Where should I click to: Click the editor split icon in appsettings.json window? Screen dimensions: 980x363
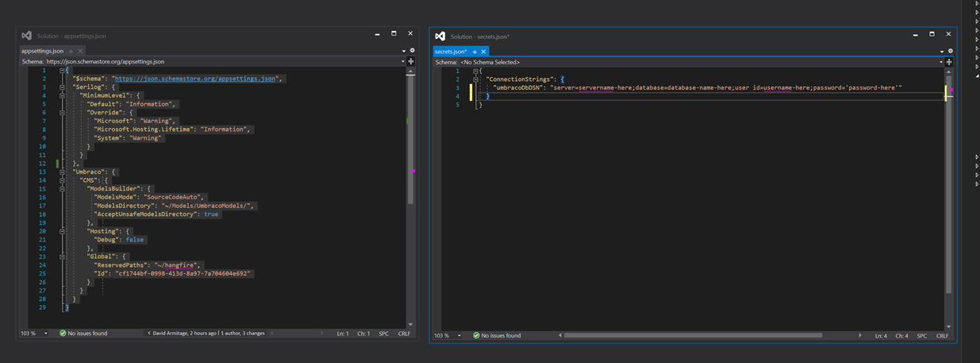[410, 61]
